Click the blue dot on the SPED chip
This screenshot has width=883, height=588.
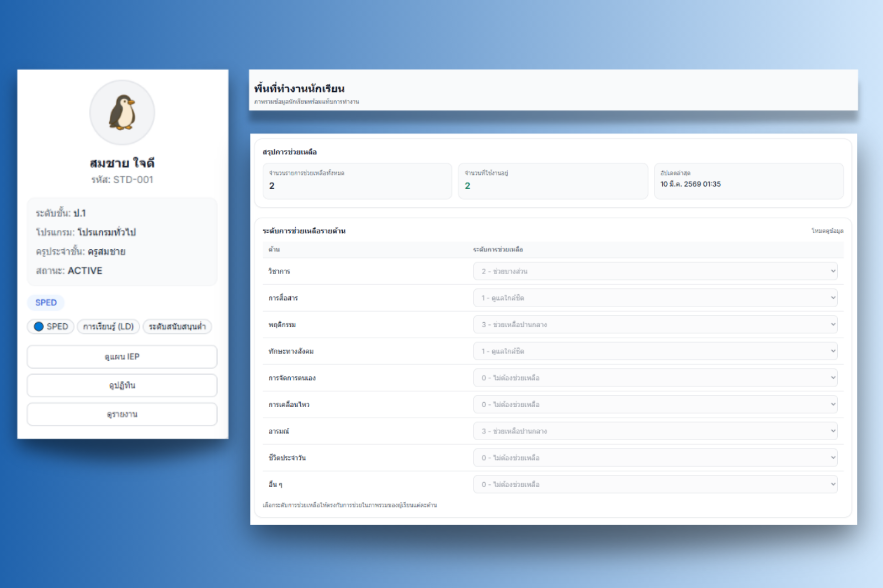pyautogui.click(x=39, y=327)
